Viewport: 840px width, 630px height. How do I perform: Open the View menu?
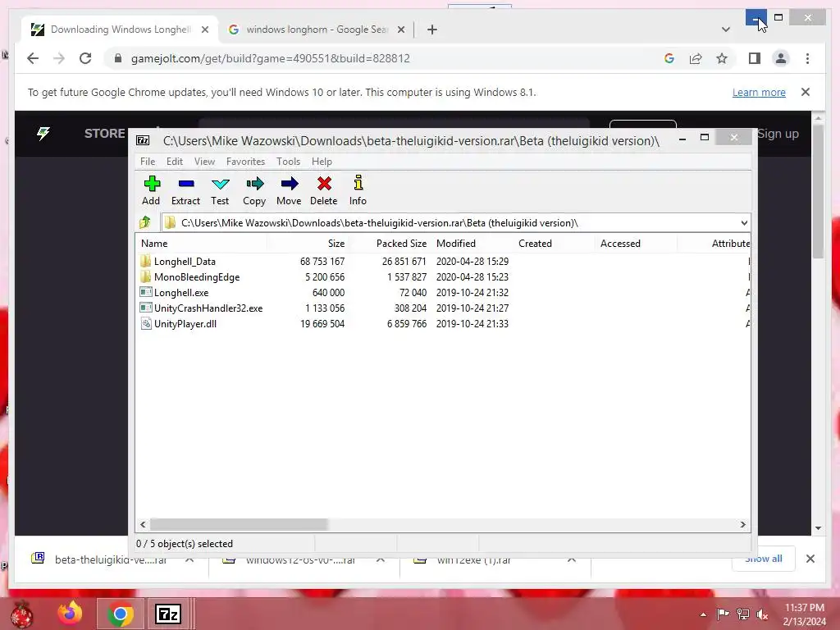(x=204, y=162)
